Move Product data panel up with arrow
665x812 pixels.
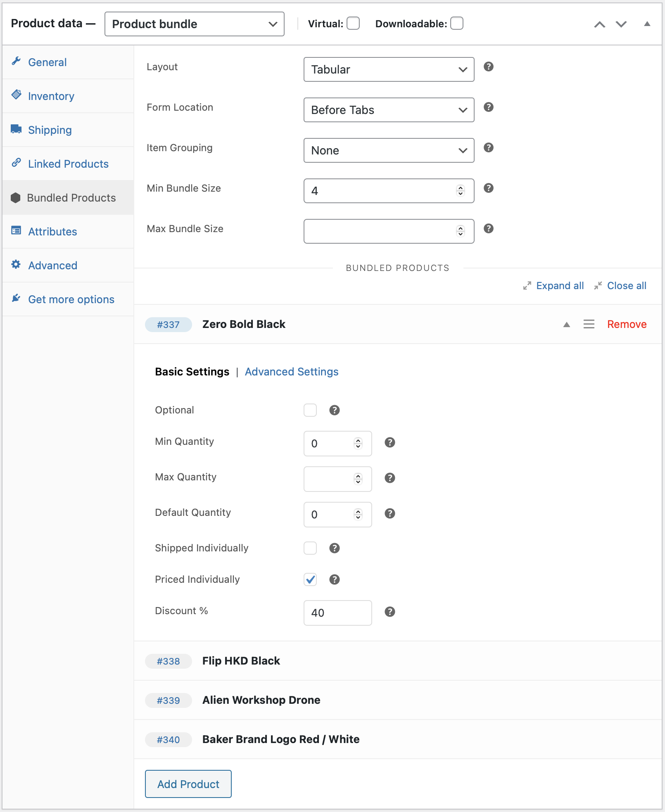[x=600, y=24]
